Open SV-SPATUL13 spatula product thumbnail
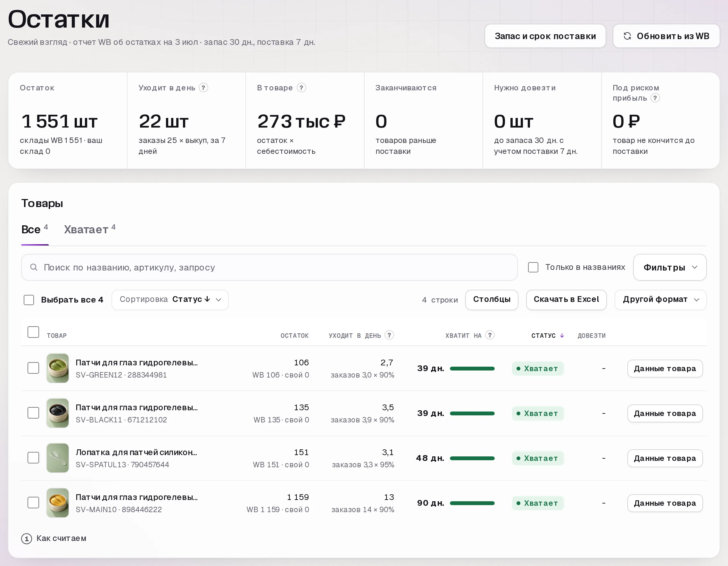The width and height of the screenshot is (728, 566). tap(58, 458)
